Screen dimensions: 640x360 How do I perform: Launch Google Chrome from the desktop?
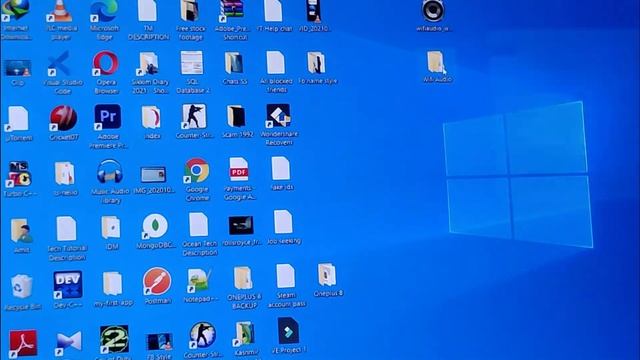coord(197,171)
